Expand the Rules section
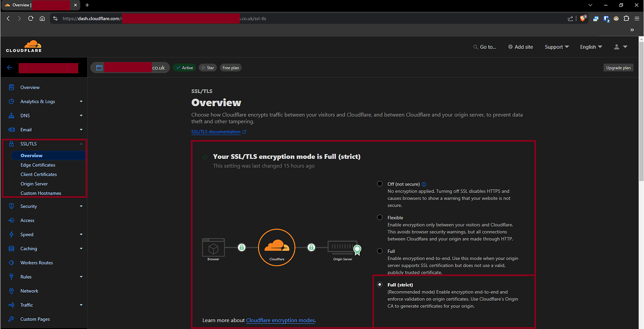Viewport: 644px width, 329px height. (x=81, y=277)
